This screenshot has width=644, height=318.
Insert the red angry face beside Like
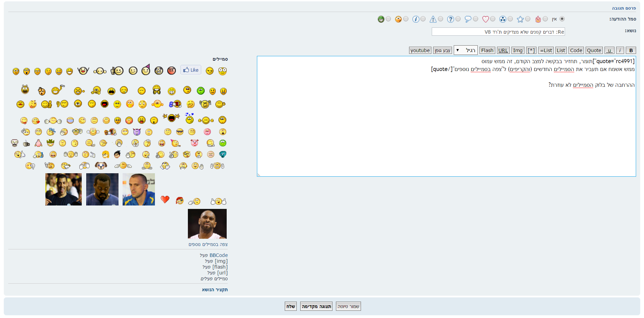(x=171, y=71)
